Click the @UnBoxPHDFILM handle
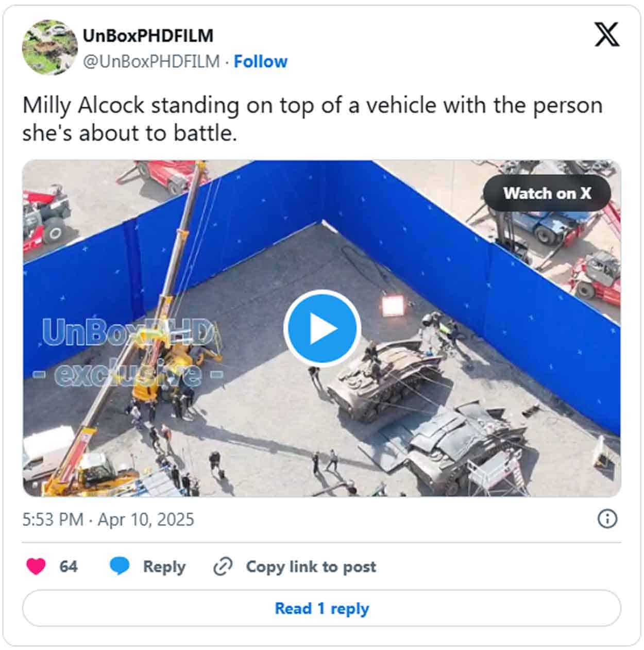The height and width of the screenshot is (650, 644). 151,61
